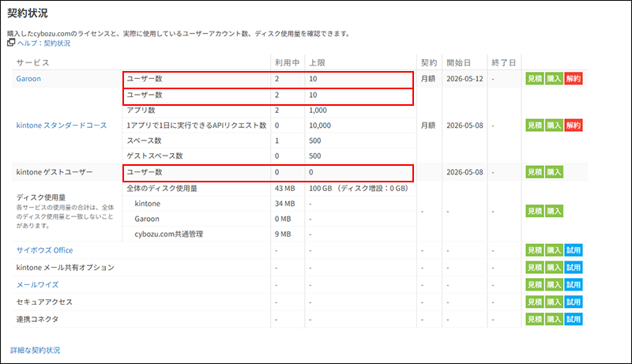Select the セキュアアクセス service name
632x364 pixels.
44,302
